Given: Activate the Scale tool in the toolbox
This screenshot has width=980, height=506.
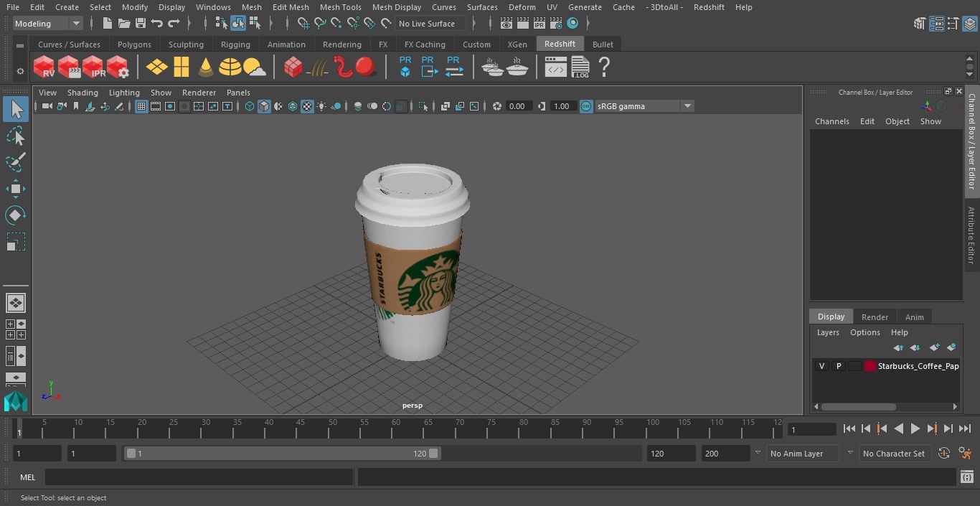Looking at the screenshot, I should pyautogui.click(x=16, y=242).
